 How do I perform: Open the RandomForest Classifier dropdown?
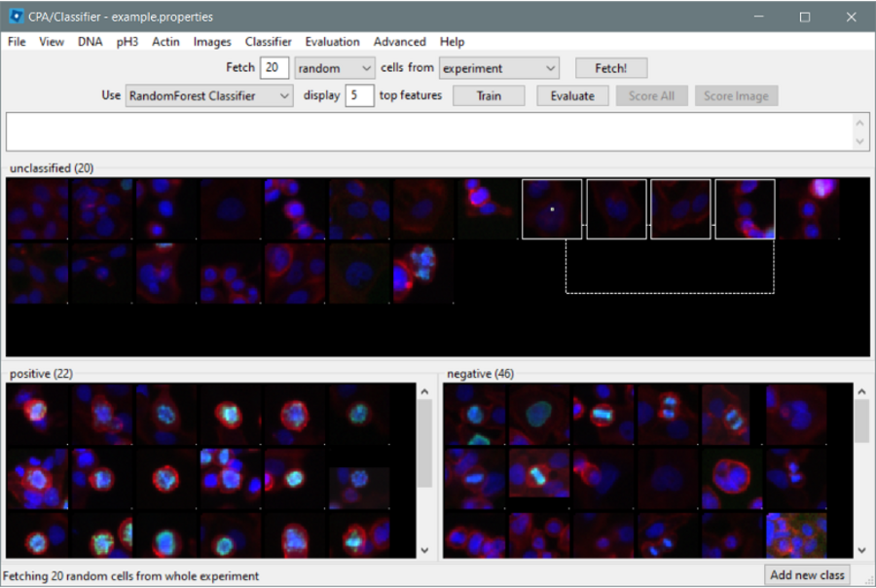[209, 95]
